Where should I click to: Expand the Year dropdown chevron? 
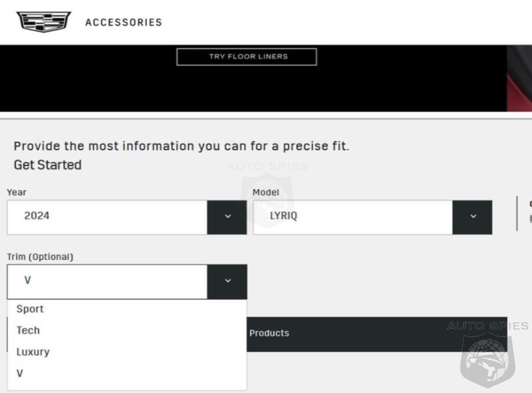[x=227, y=217]
